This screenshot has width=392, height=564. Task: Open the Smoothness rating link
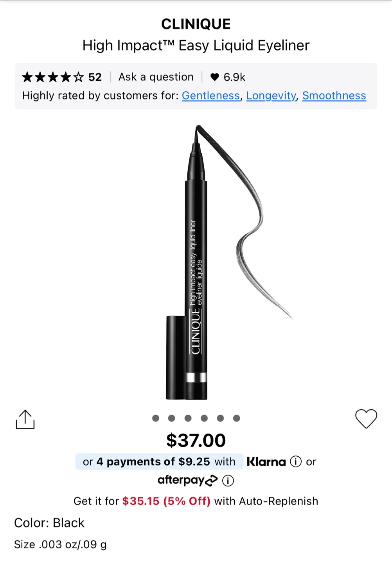point(334,96)
